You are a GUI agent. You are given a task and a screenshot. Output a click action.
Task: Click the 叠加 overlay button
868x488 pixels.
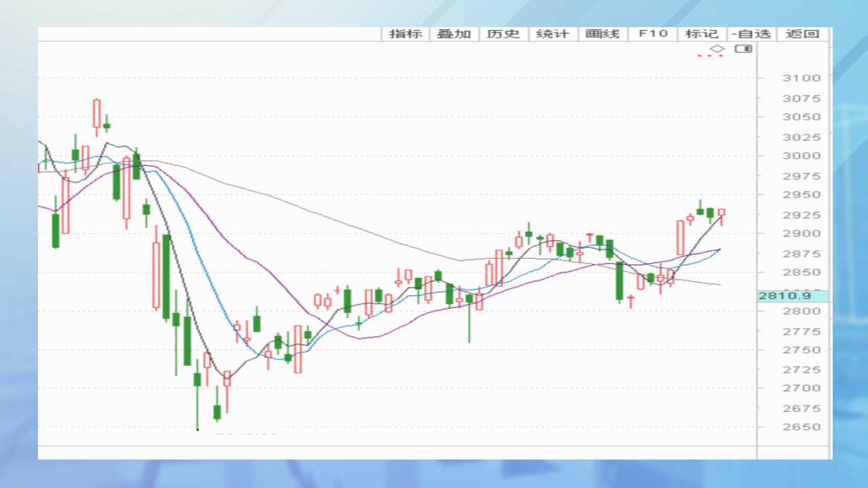454,34
